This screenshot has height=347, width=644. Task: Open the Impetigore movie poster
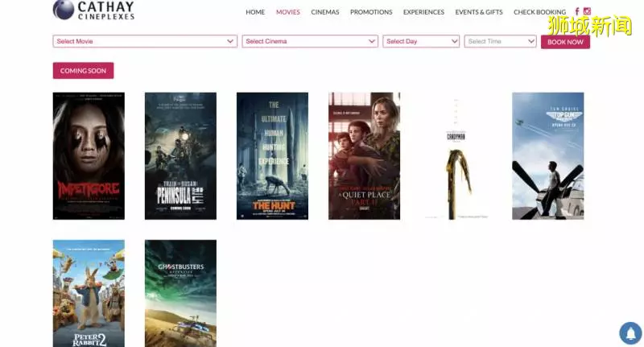pos(89,156)
